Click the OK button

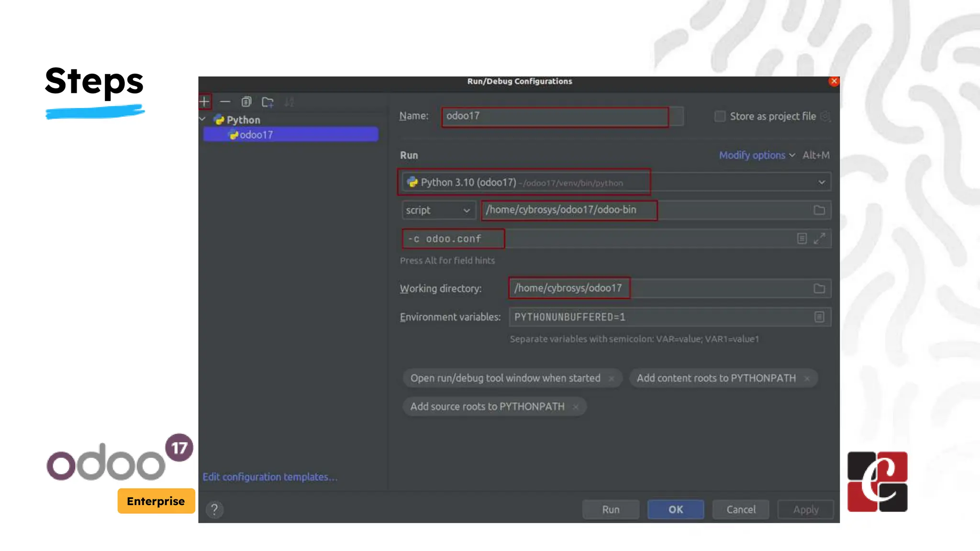coord(676,509)
